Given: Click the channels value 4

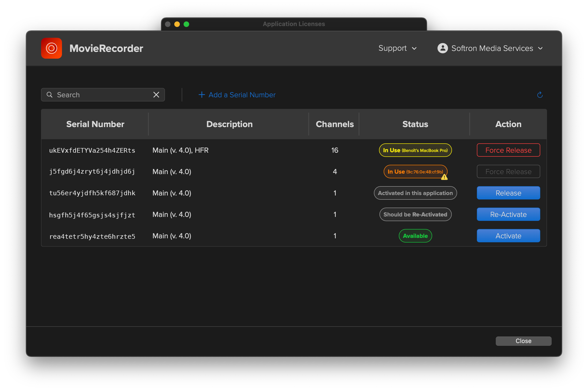Looking at the screenshot, I should 335,172.
